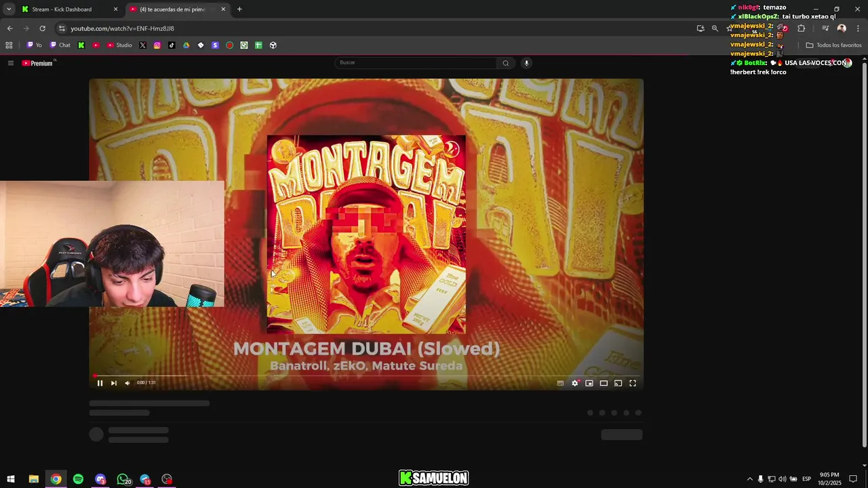Open the apps grid bookmark
Image resolution: width=868 pixels, height=488 pixels.
click(9, 45)
